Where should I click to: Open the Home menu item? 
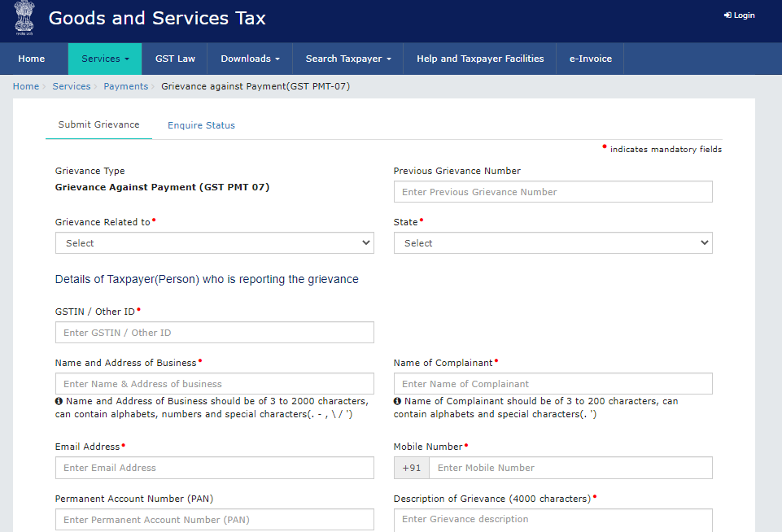[32, 59]
